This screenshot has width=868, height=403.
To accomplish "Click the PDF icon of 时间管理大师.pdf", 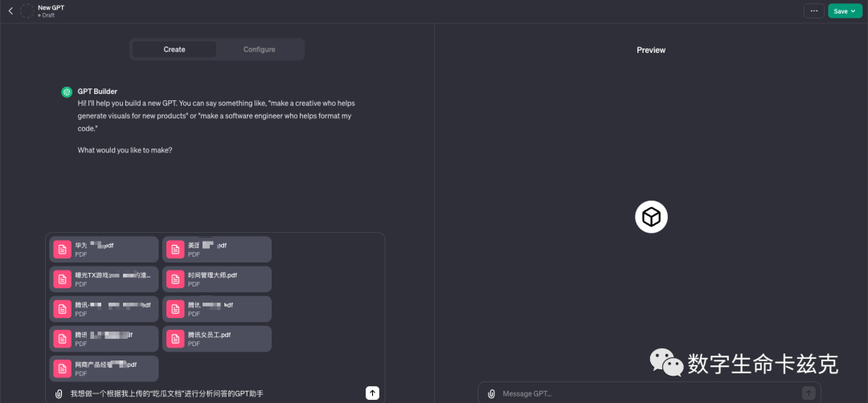I will pyautogui.click(x=175, y=279).
